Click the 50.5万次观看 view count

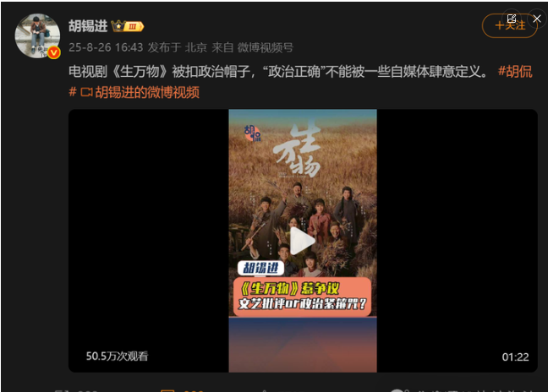tap(117, 356)
